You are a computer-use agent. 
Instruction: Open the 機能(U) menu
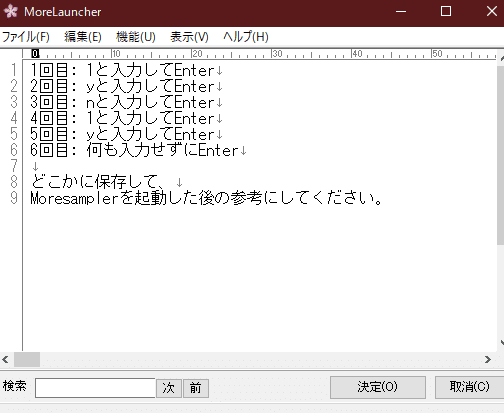click(136, 37)
